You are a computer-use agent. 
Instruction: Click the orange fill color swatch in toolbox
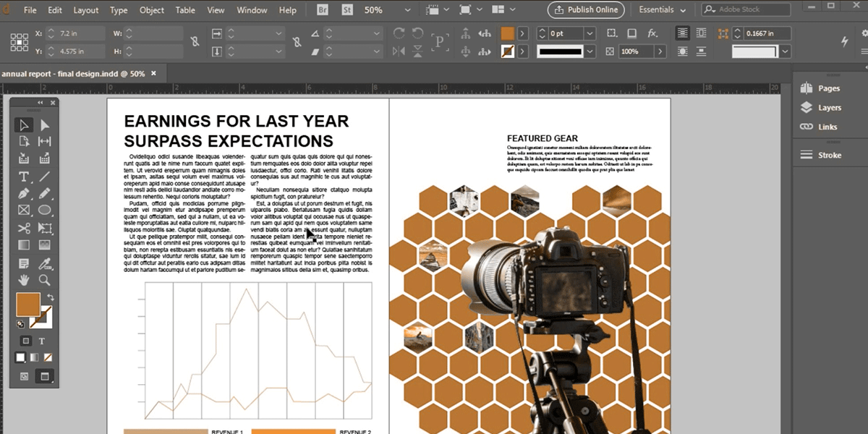(x=27, y=304)
